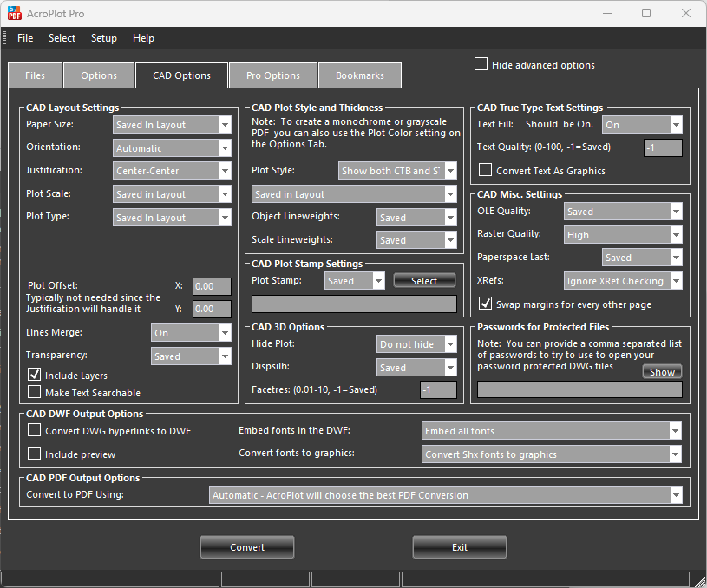
Task: Expand the Transparency dropdown
Action: click(x=191, y=356)
